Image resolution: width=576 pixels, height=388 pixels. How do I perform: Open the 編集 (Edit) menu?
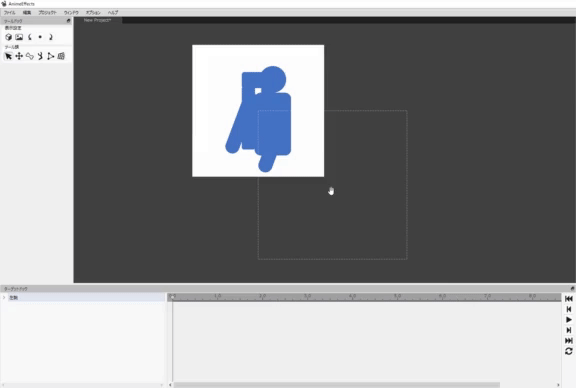pyautogui.click(x=27, y=12)
